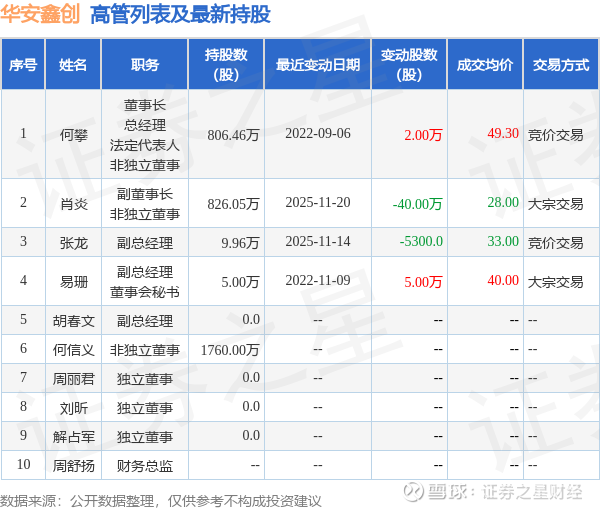The height and width of the screenshot is (510, 600).
Task: Click the date 2025-11-20
Action: [318, 202]
